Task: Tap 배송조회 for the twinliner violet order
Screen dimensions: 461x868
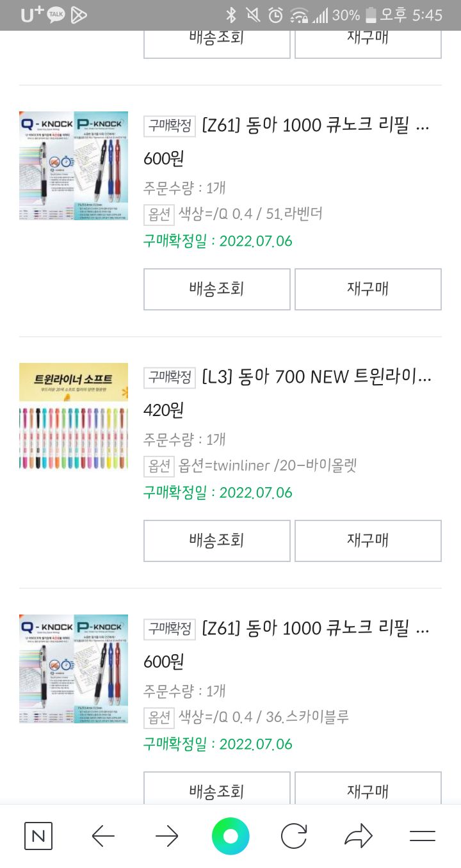Action: 216,540
